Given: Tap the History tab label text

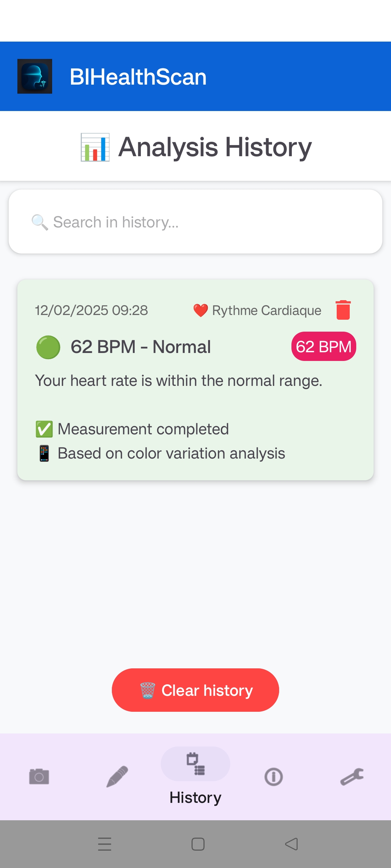Looking at the screenshot, I should point(195,797).
